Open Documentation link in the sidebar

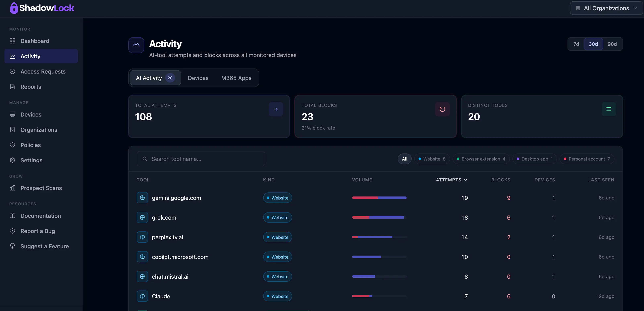[41, 216]
